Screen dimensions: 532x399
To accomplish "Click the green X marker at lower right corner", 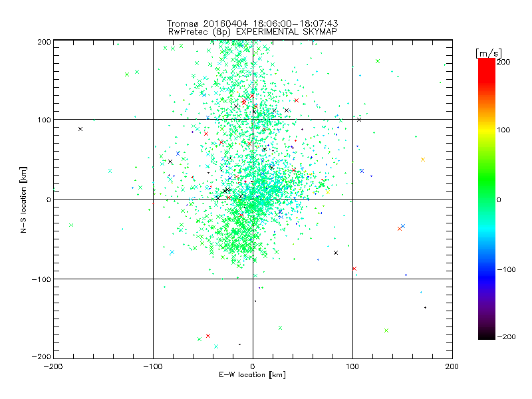I will (386, 330).
